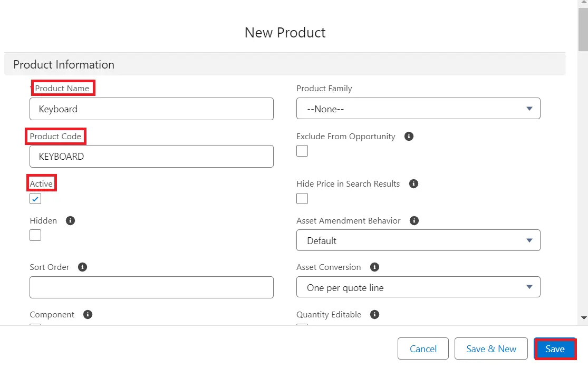Cancel the new product form
The width and height of the screenshot is (588, 368).
coord(423,349)
